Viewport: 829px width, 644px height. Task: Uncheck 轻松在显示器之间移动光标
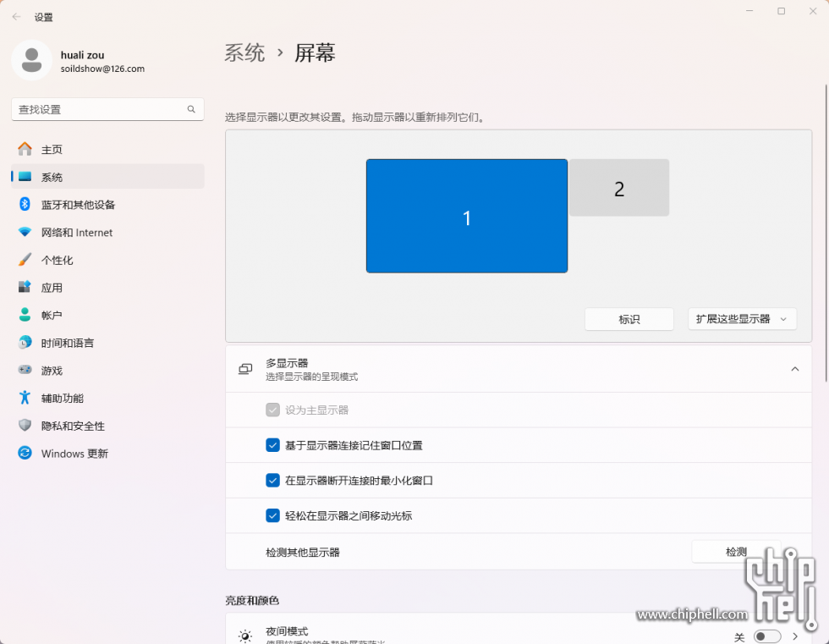tap(272, 515)
